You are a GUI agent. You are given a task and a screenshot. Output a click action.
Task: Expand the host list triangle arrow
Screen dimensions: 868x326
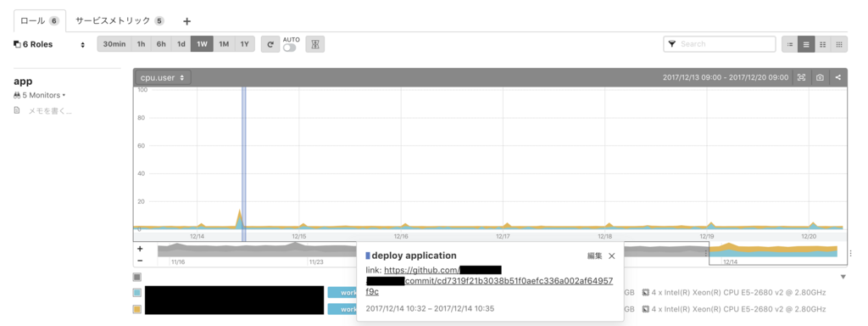pos(843,277)
